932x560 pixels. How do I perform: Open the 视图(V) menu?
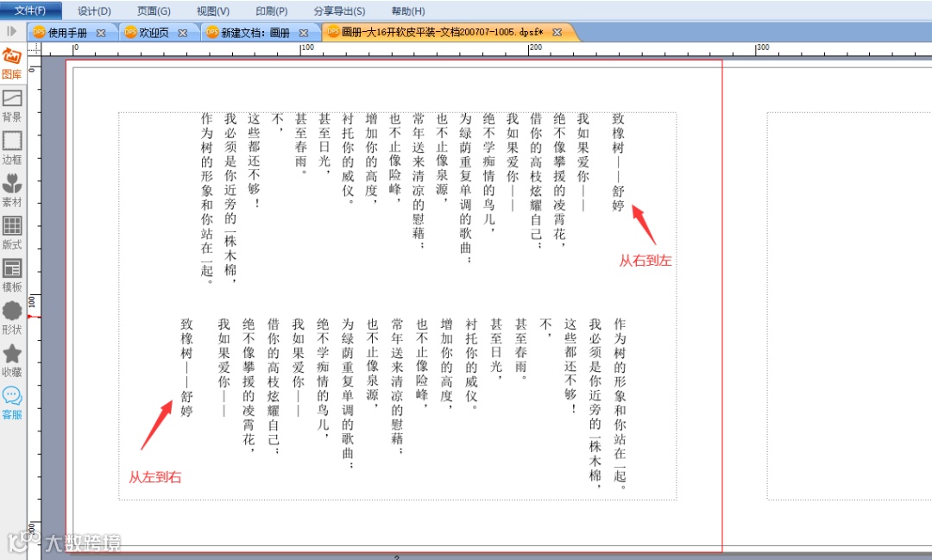tap(213, 10)
